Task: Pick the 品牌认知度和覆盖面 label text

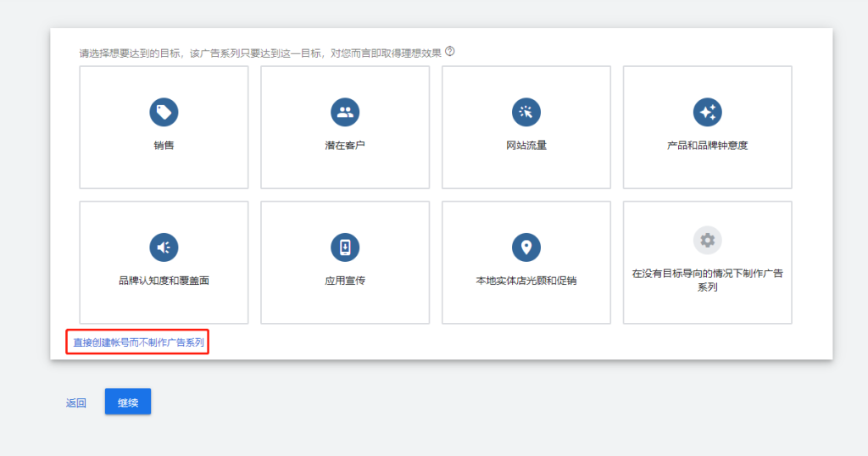Action: pyautogui.click(x=164, y=281)
